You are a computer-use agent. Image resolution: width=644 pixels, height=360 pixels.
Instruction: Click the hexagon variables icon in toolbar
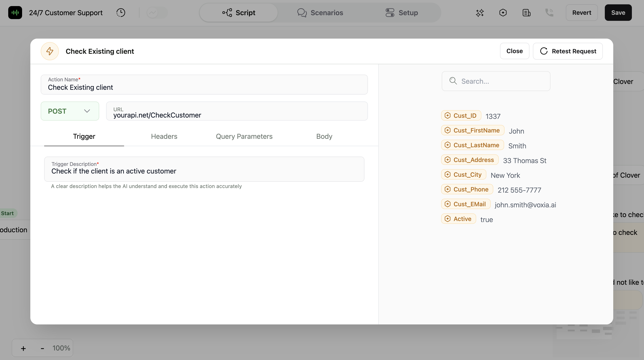point(503,13)
